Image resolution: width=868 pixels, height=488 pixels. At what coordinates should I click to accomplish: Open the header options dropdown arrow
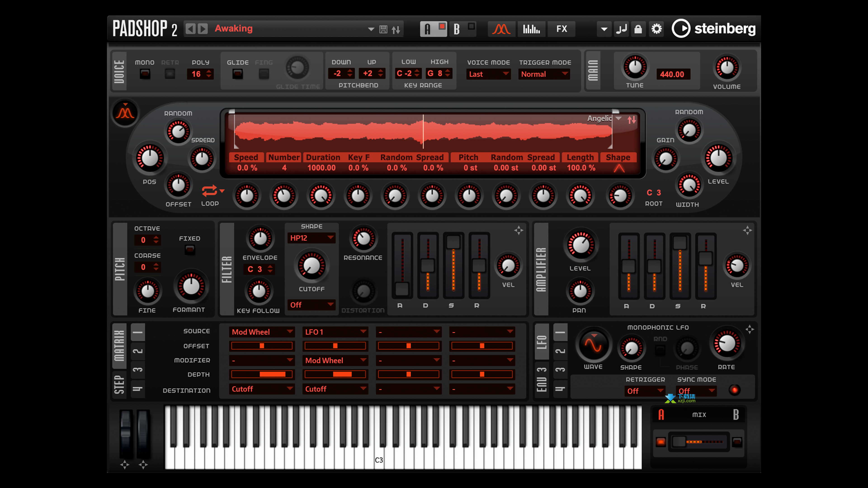click(604, 29)
